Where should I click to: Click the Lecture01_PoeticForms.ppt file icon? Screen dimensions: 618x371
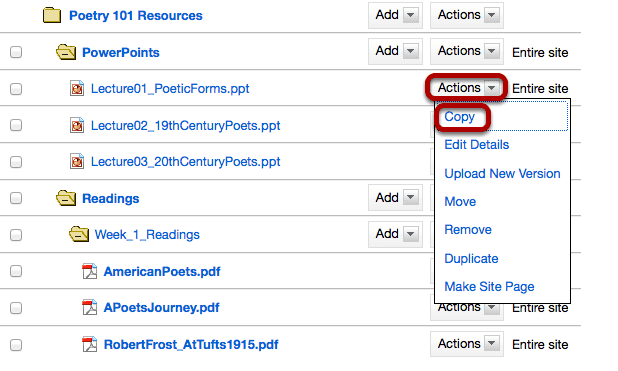coord(77,88)
